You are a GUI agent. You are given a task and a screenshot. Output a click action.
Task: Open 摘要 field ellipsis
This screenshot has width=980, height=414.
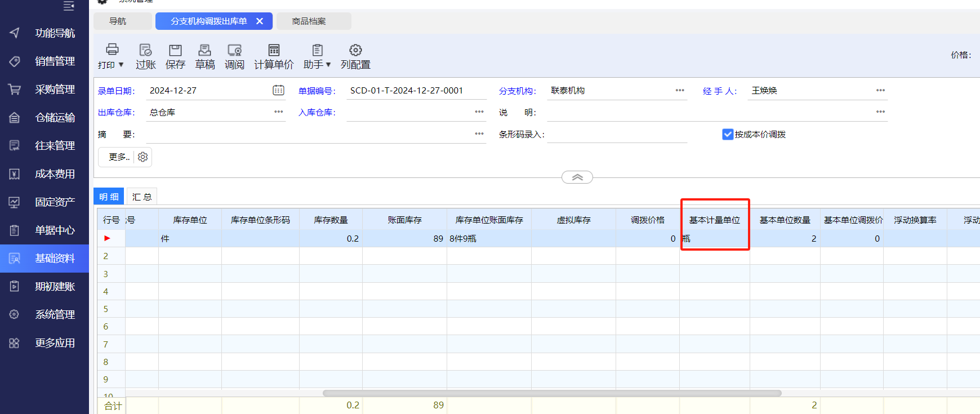(479, 133)
